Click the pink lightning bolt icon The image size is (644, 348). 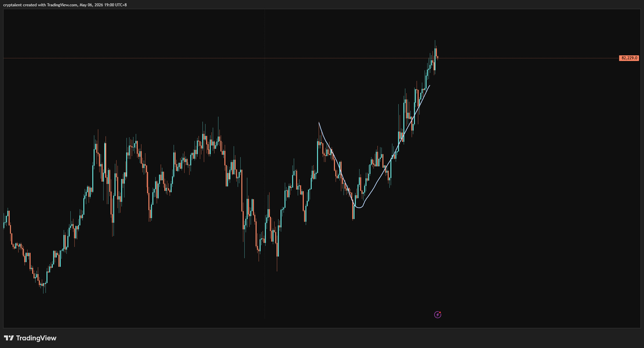pyautogui.click(x=437, y=314)
